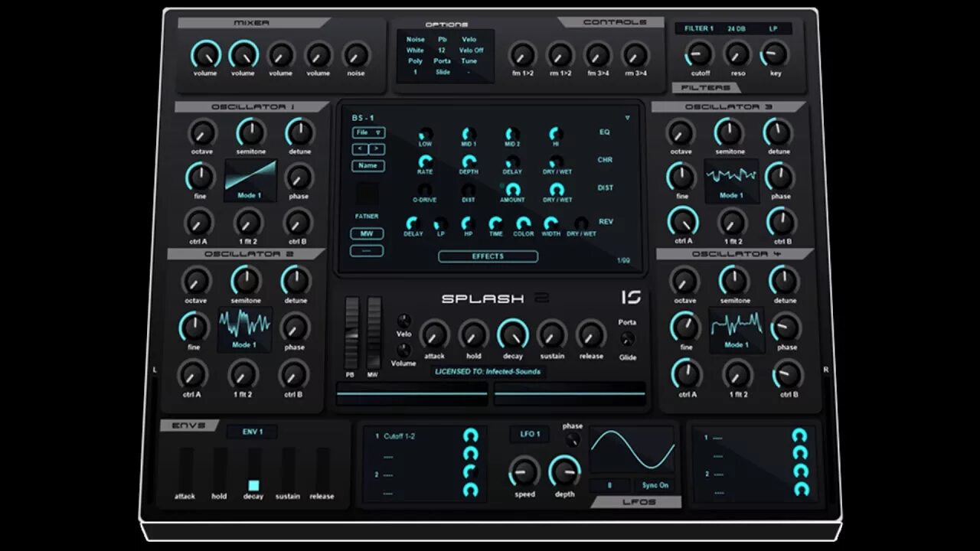Viewport: 980px width, 551px height.
Task: Change the White noise type option
Action: pyautogui.click(x=415, y=51)
